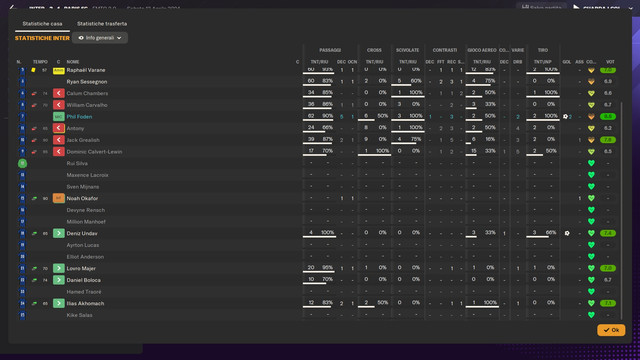Sort the table by the NOME column

coord(73,62)
